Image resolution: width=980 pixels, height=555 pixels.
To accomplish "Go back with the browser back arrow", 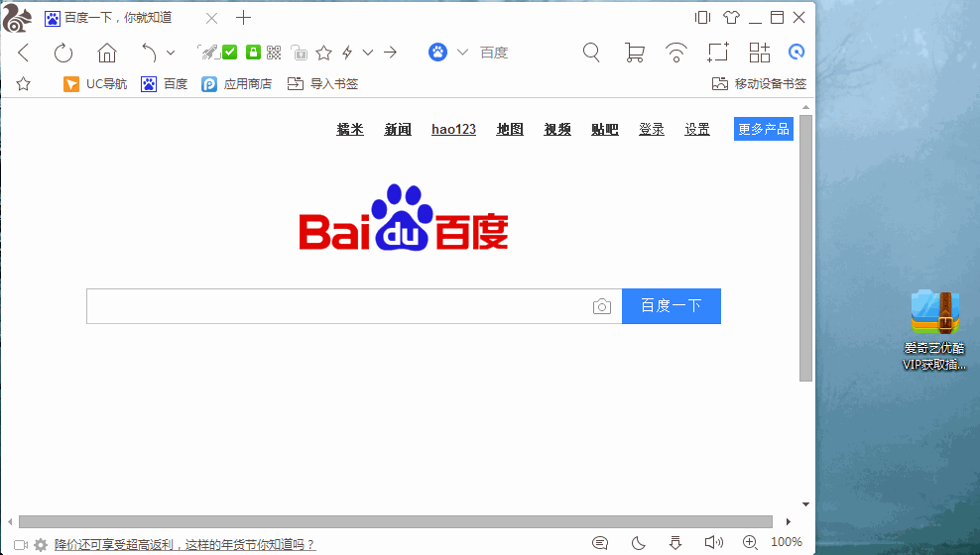I will (24, 53).
